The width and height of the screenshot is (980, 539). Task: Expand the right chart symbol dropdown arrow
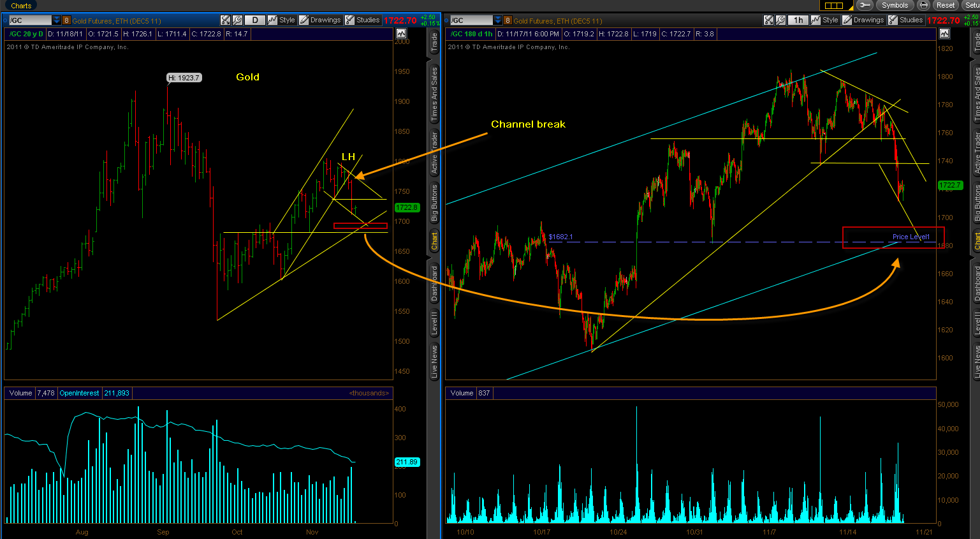498,20
